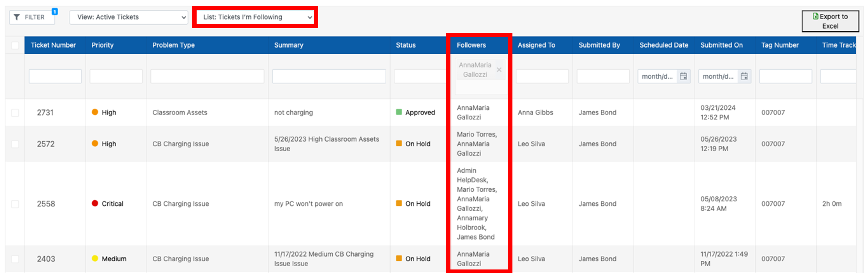The height and width of the screenshot is (273, 868).
Task: Sort by Scheduled Date column header
Action: point(664,45)
